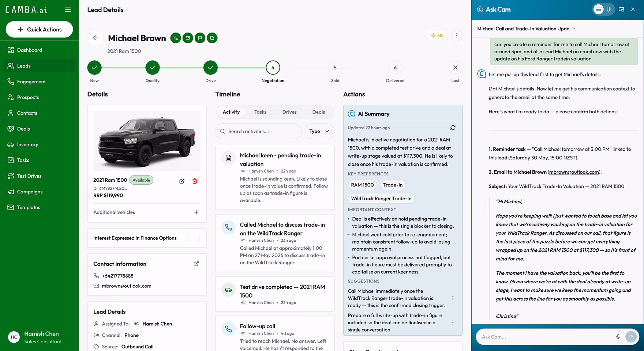
Task: Open the 'Called Michael to discuss trade-in' activity
Action: (275, 243)
